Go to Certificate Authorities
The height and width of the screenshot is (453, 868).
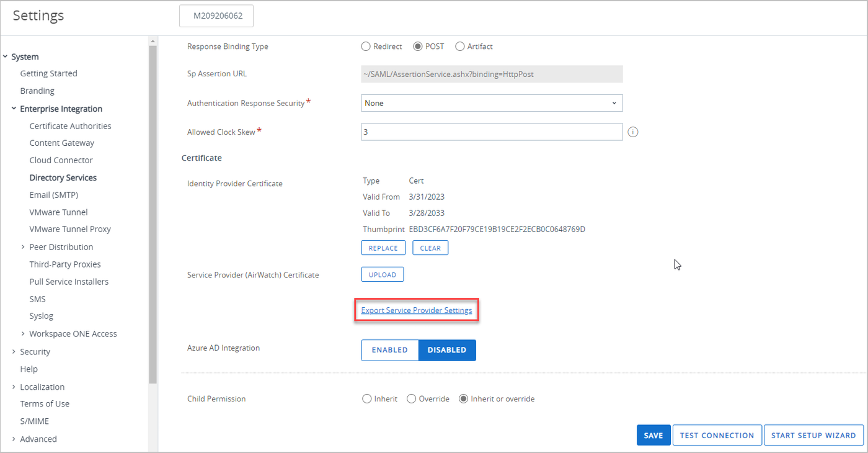click(x=70, y=126)
